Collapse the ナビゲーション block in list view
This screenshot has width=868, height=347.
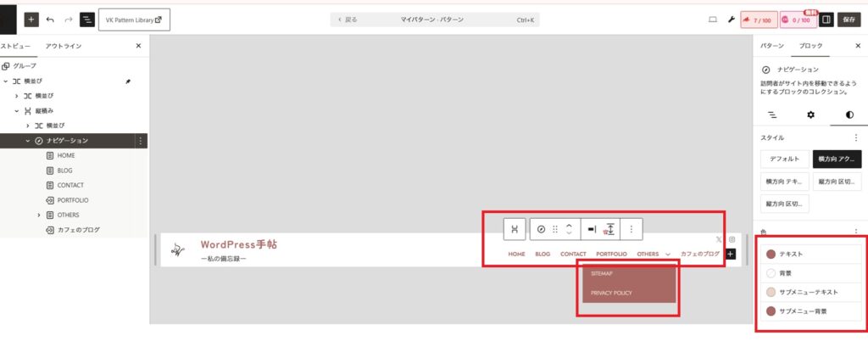[28, 141]
